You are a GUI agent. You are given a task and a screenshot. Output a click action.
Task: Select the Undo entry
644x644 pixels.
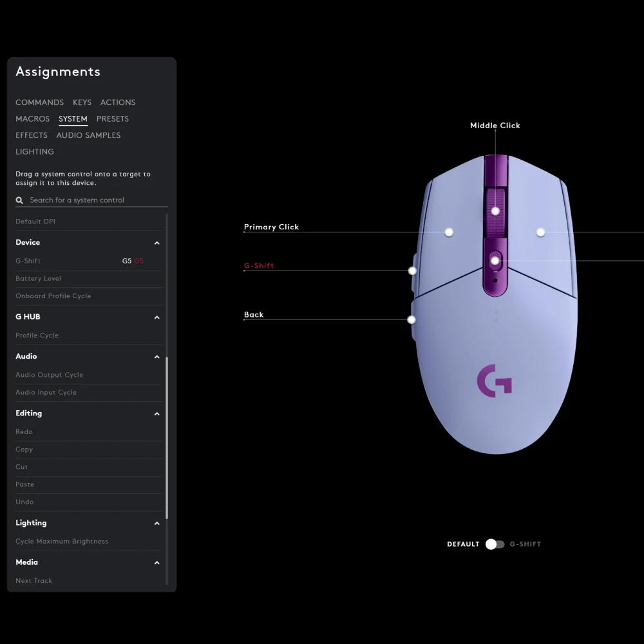[x=89, y=502]
